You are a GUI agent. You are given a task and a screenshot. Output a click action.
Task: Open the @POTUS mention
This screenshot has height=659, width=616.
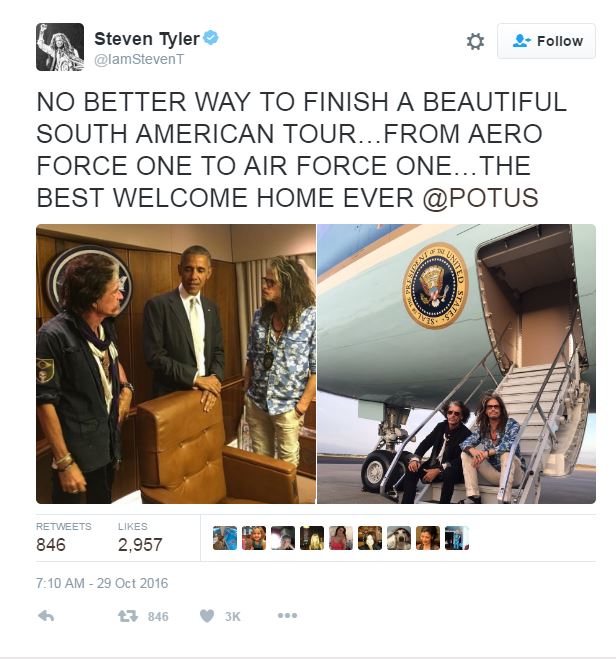[480, 198]
